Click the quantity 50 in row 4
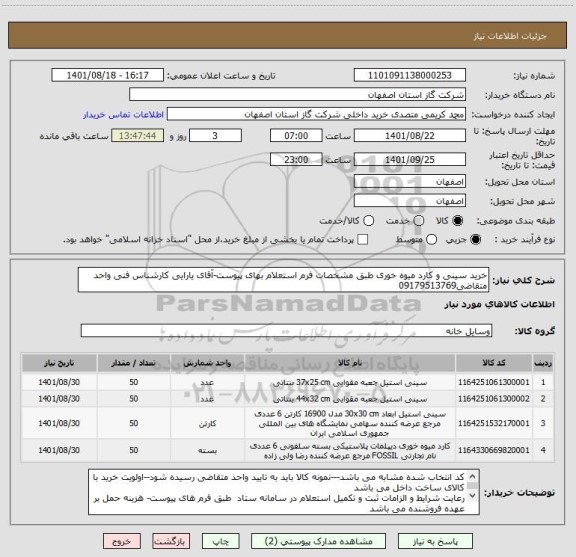 134,450
